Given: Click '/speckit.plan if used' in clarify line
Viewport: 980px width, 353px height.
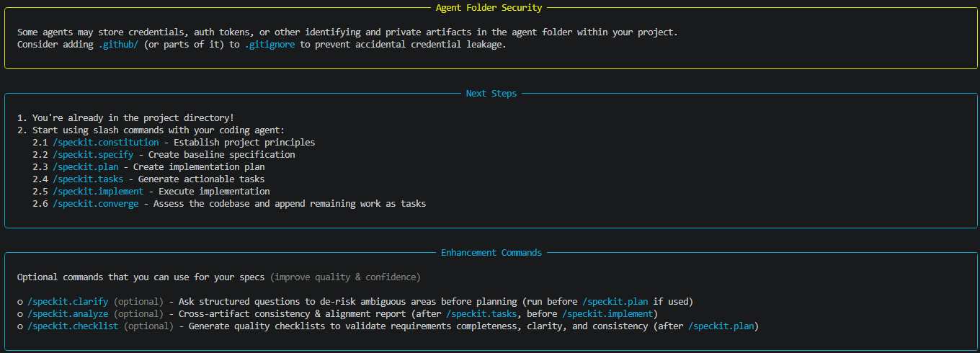Looking at the screenshot, I should click(637, 302).
